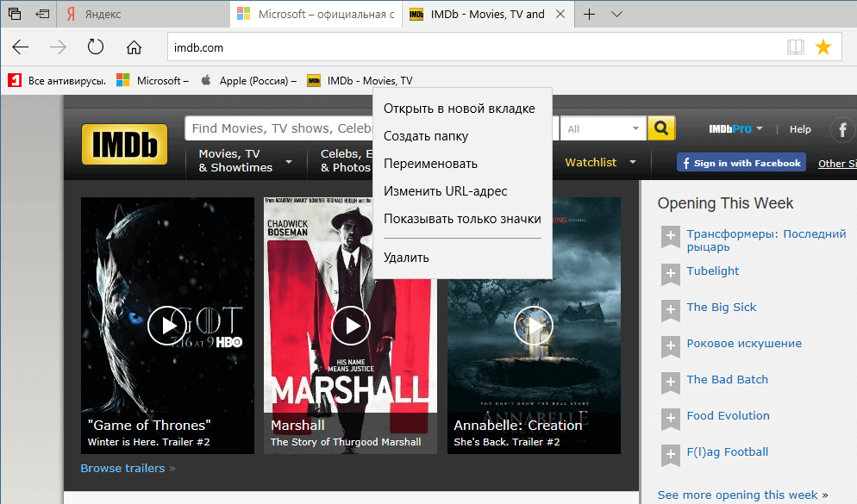Open the IMDbPro dropdown menu
The height and width of the screenshot is (504, 857).
point(734,128)
